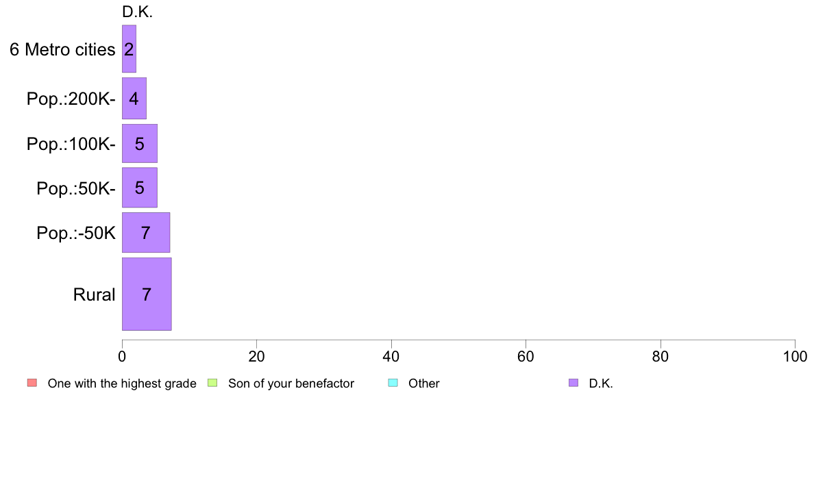Screen dimensions: 814x504
Task: Select the 'Pop.:-50K' bar with value 7
Action: coord(146,233)
